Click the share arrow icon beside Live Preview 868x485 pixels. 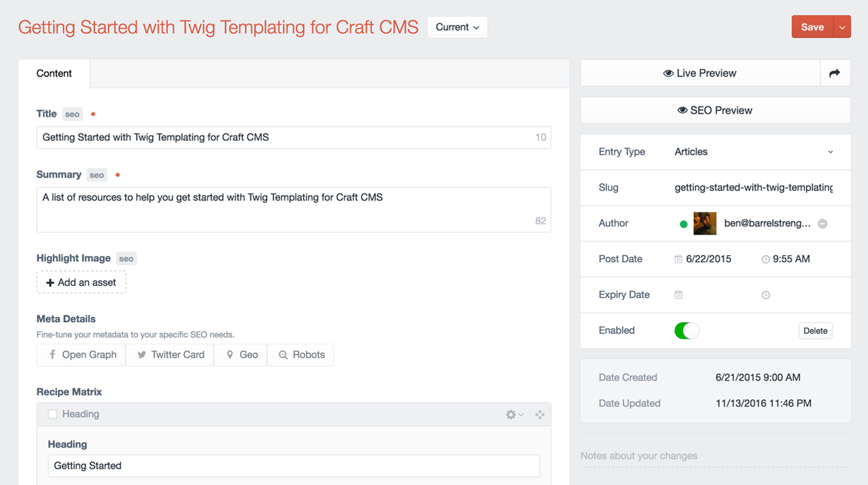point(835,74)
